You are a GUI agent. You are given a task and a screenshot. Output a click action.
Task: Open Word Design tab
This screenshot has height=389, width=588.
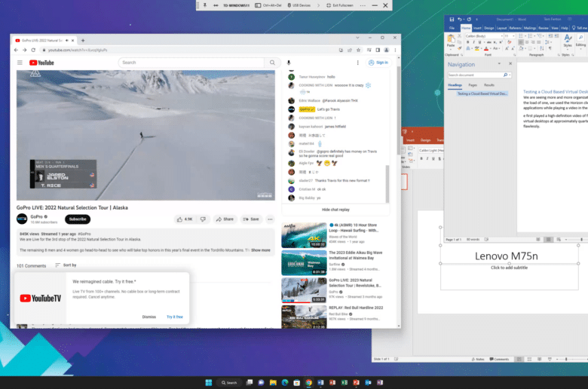pos(489,28)
